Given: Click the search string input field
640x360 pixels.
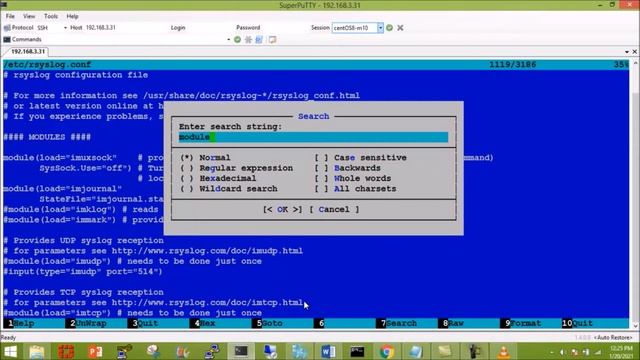Looking at the screenshot, I should click(313, 137).
